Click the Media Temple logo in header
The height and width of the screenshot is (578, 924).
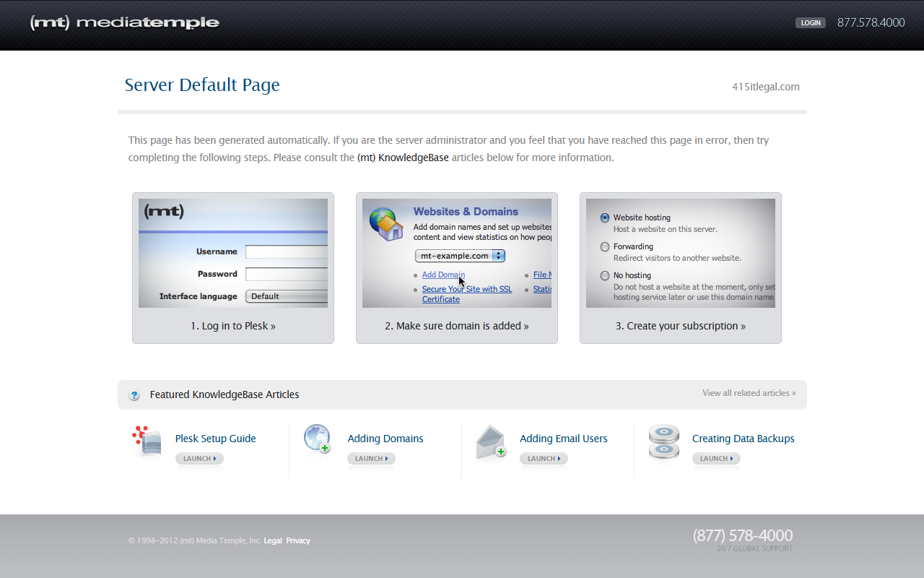[124, 22]
